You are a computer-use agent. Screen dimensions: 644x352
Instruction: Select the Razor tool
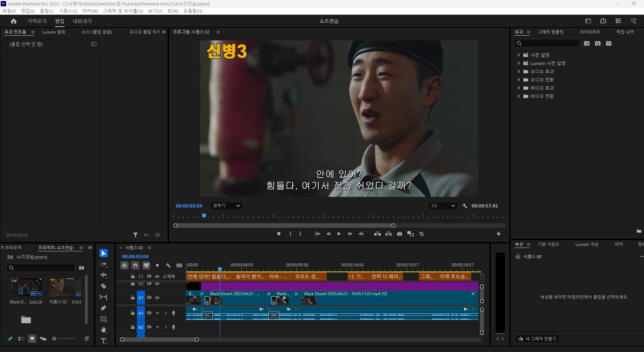[104, 286]
